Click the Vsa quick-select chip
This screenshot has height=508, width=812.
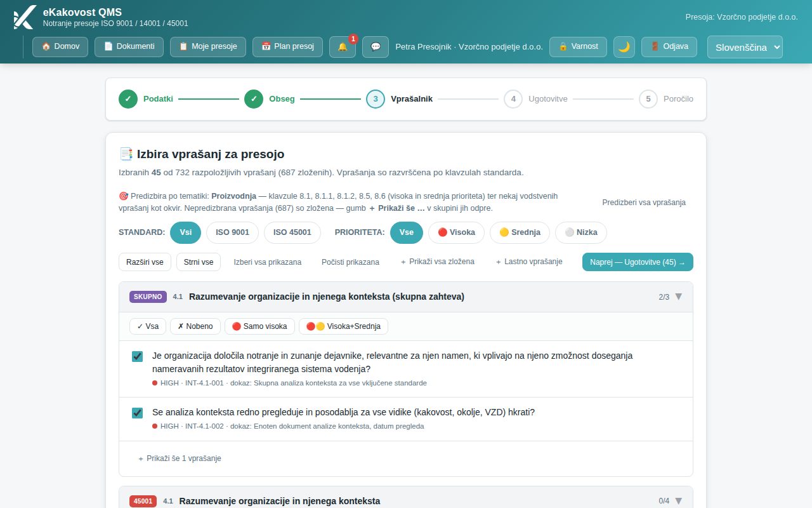(x=148, y=326)
